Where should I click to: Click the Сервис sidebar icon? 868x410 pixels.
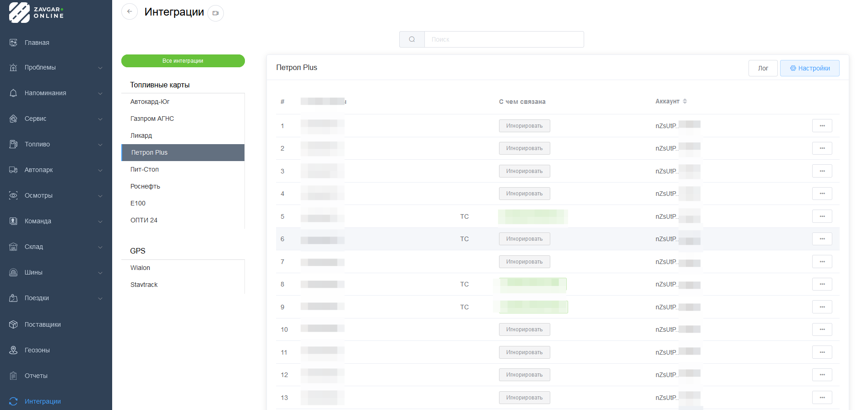13,119
